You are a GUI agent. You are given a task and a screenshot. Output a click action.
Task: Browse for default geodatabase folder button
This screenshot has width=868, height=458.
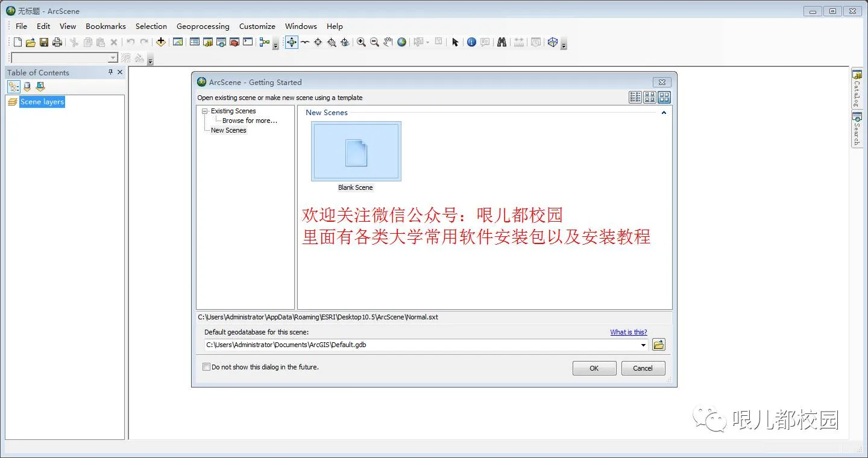coord(659,345)
